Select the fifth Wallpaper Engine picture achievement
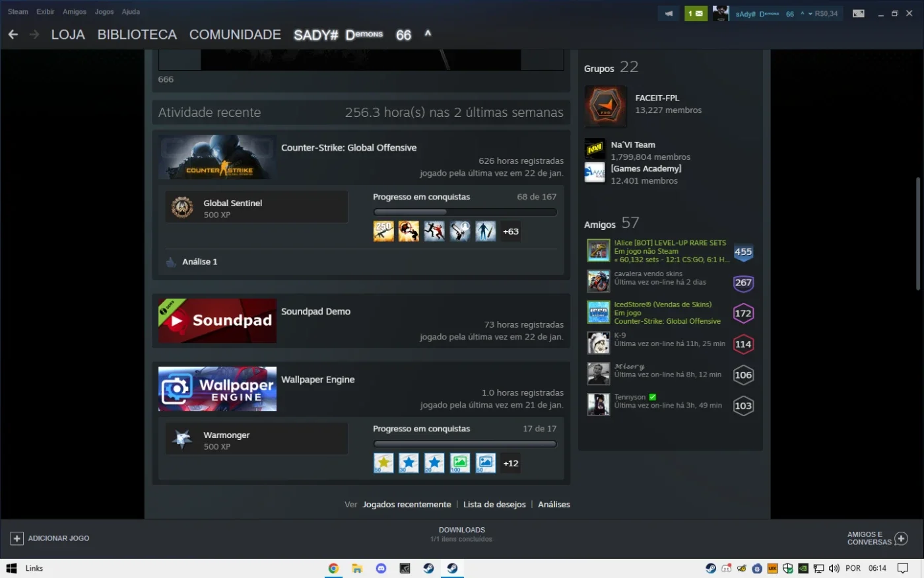The width and height of the screenshot is (924, 578). pos(485,463)
